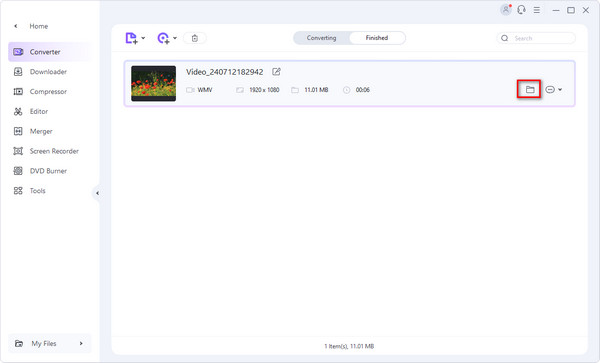
Task: Click the status text '1 Item(s), 11.01 MB'
Action: click(x=349, y=346)
